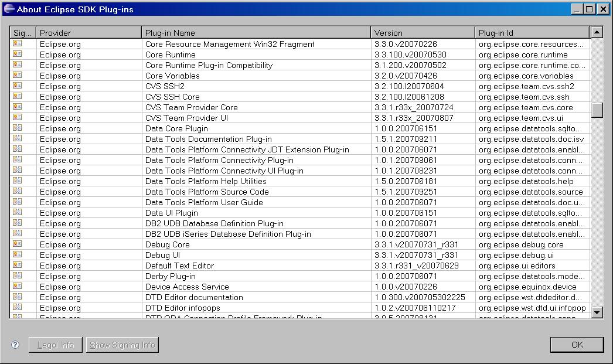
Task: Click version 3.2.0.v20070426
Action: [406, 76]
